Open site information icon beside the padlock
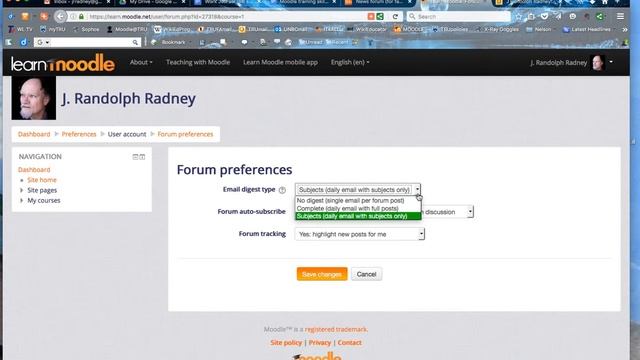 click(73, 17)
